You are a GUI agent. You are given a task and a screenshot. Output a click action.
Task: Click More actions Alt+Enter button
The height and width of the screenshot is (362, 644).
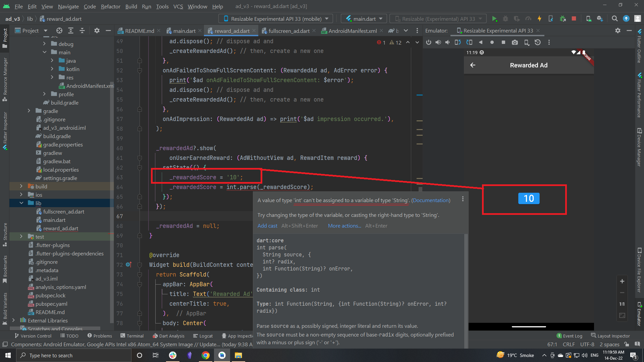pos(344,226)
